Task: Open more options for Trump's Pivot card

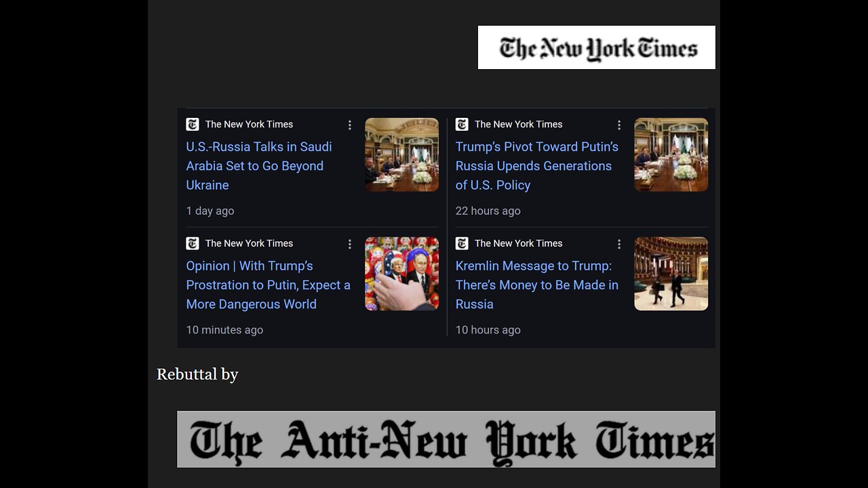Action: pyautogui.click(x=619, y=125)
